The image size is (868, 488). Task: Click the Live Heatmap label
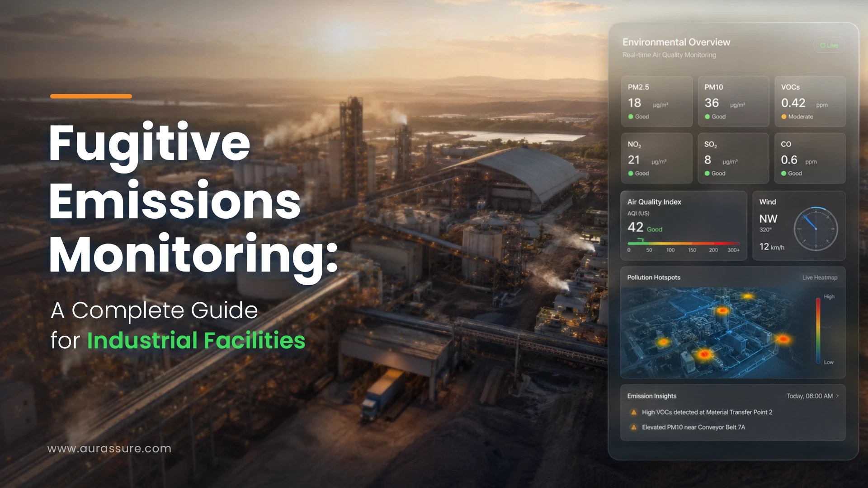click(820, 277)
